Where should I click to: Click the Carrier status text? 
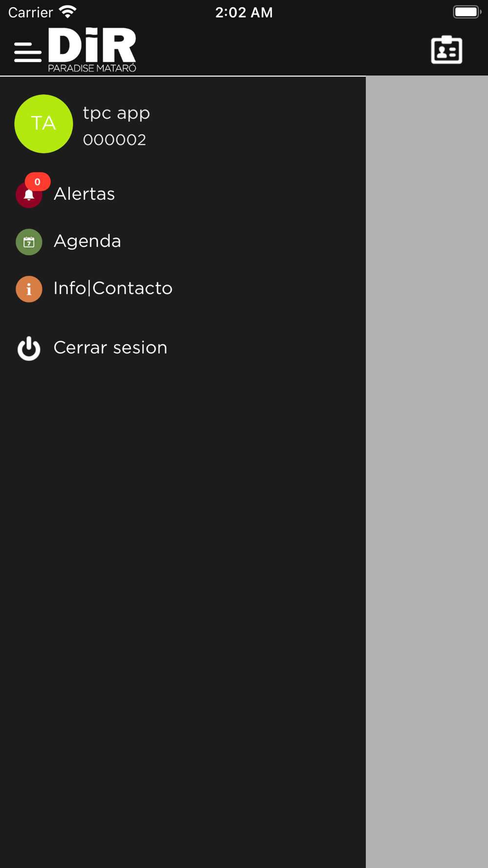click(x=30, y=12)
